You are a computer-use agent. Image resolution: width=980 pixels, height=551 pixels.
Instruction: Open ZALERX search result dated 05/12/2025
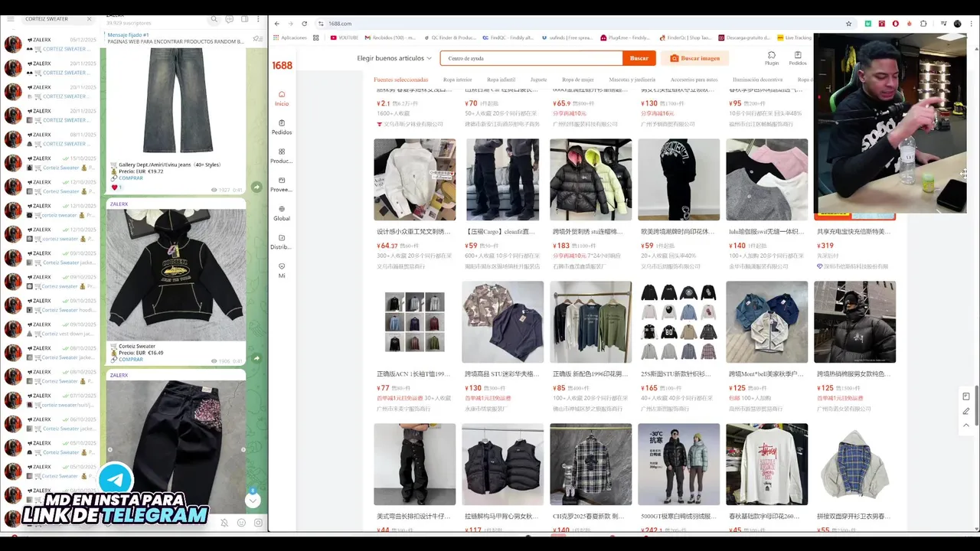[x=51, y=44]
